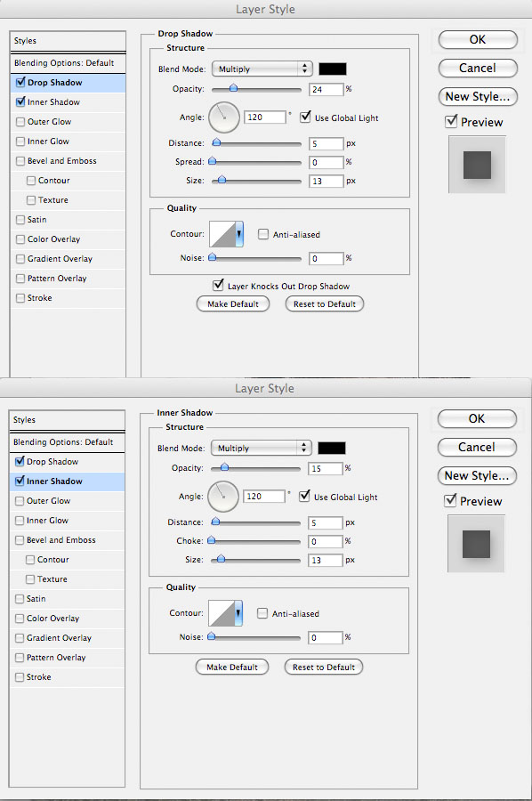Viewport: 532px width, 801px height.
Task: Click the Opacity field showing 24
Action: [x=326, y=89]
